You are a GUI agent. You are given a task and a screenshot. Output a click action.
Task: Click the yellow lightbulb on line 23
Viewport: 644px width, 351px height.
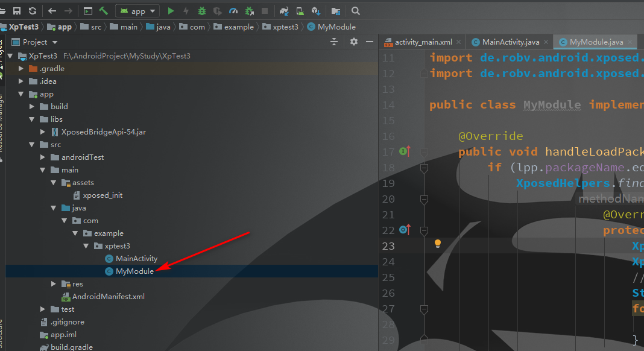click(x=437, y=244)
